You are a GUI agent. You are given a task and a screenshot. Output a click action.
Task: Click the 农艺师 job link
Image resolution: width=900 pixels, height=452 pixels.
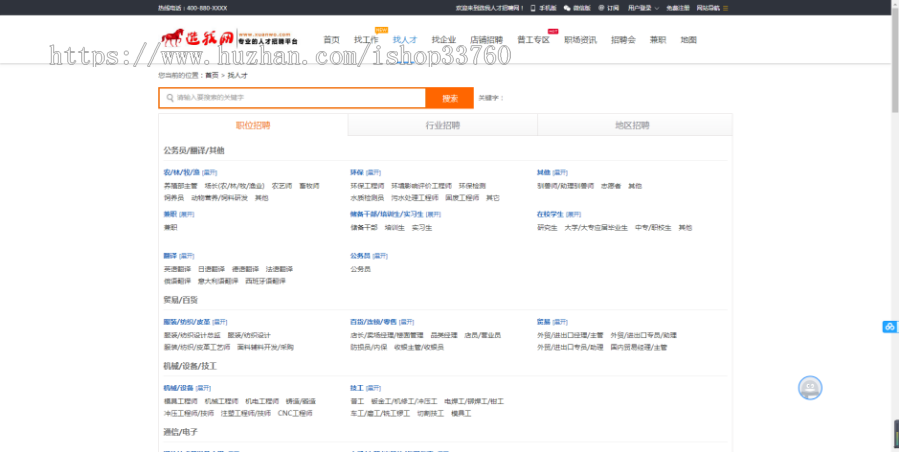point(282,186)
